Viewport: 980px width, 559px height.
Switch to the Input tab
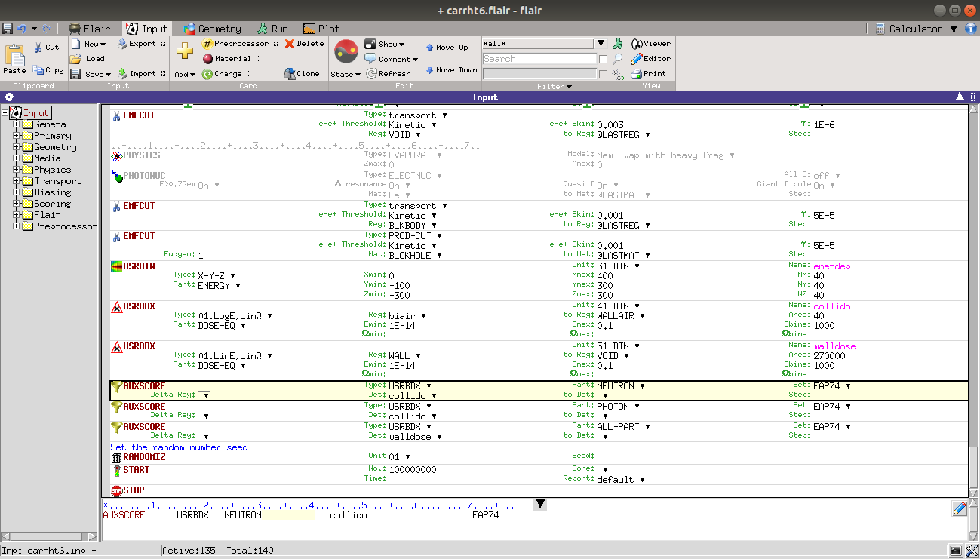pos(146,29)
